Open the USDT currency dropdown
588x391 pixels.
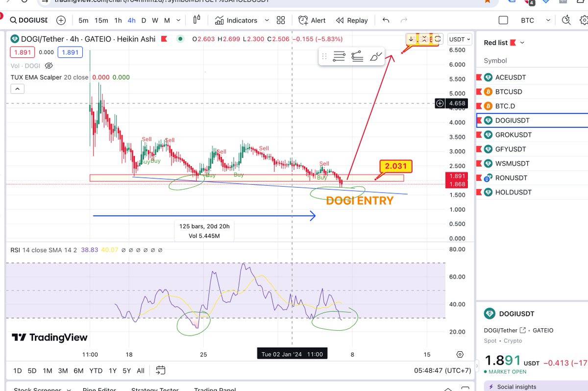coord(461,39)
